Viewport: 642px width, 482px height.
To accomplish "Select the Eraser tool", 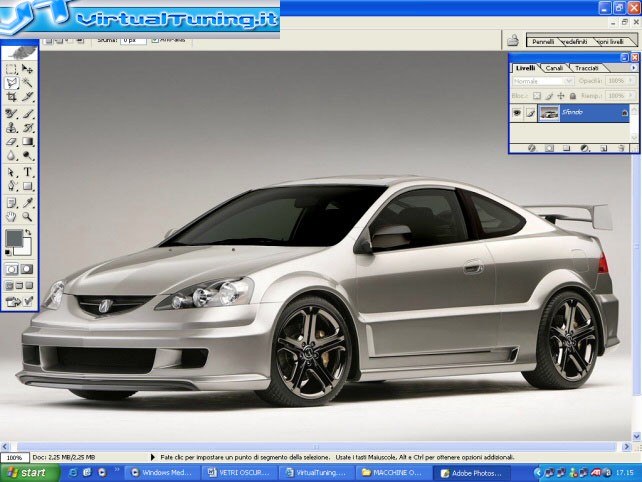I will click(x=11, y=142).
